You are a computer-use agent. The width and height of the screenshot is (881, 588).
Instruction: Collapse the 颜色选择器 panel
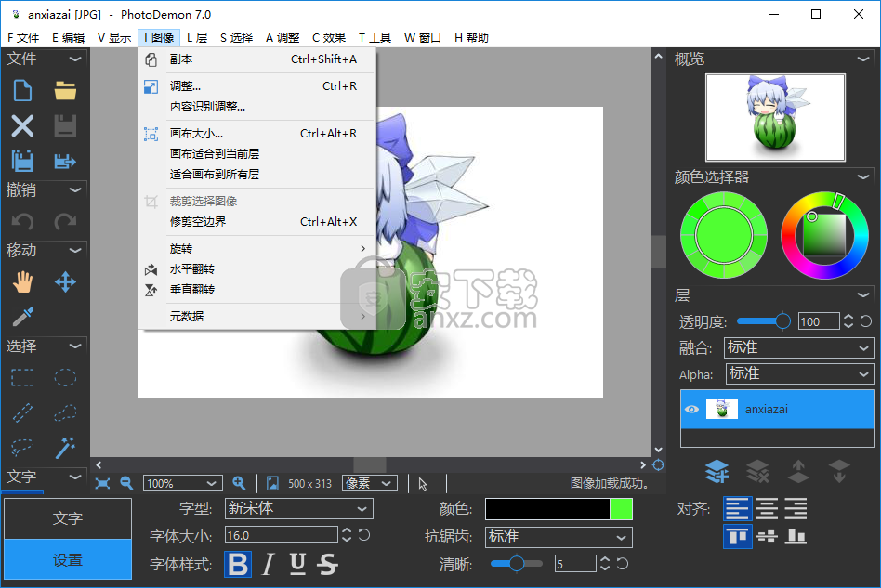863,176
